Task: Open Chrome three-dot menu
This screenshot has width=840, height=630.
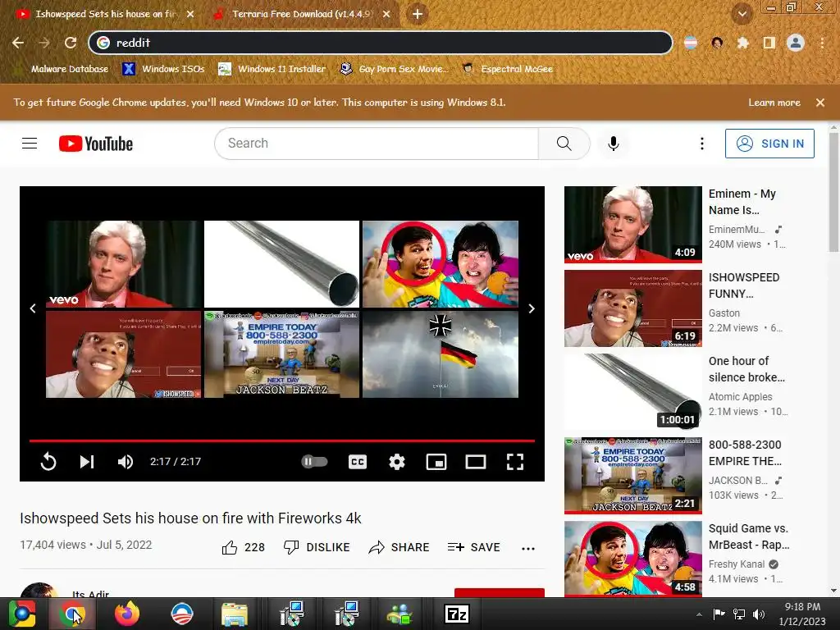Action: [822, 43]
